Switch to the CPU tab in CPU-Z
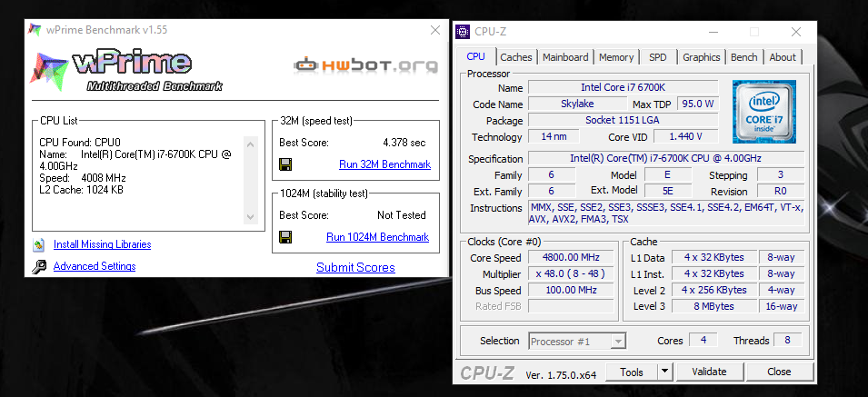Screen dimensions: 868x397 point(476,56)
